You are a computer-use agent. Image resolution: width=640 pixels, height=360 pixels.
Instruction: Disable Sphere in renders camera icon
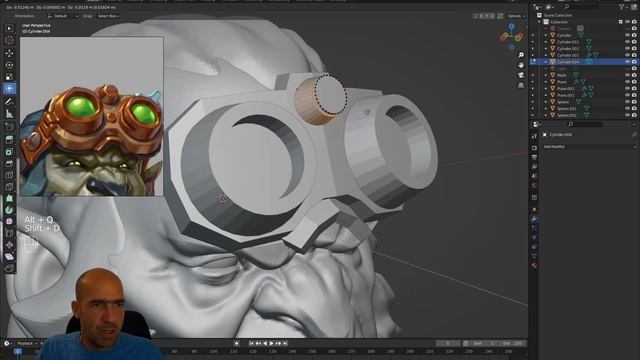pyautogui.click(x=634, y=102)
